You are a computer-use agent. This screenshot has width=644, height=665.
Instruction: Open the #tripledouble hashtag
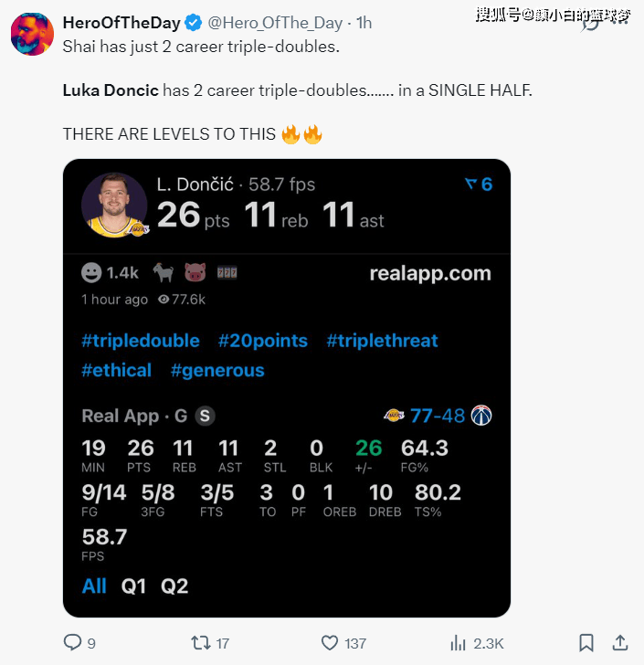tap(141, 341)
